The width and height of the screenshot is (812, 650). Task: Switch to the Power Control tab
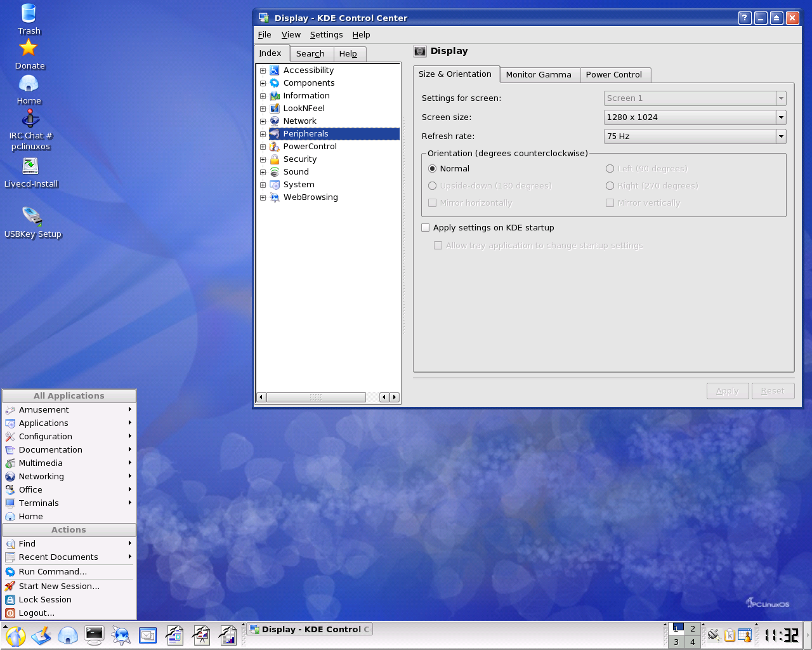coord(614,75)
